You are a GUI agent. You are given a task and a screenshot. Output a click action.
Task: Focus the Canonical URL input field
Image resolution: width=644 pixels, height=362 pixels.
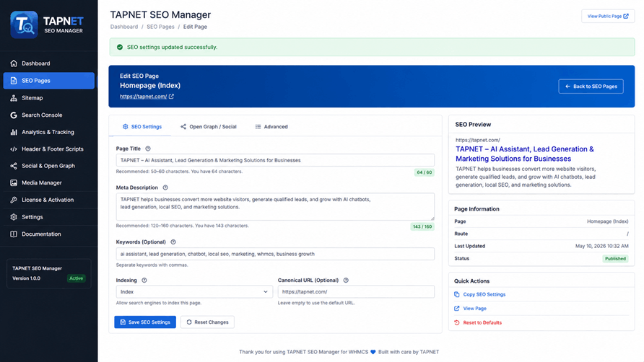pyautogui.click(x=356, y=292)
